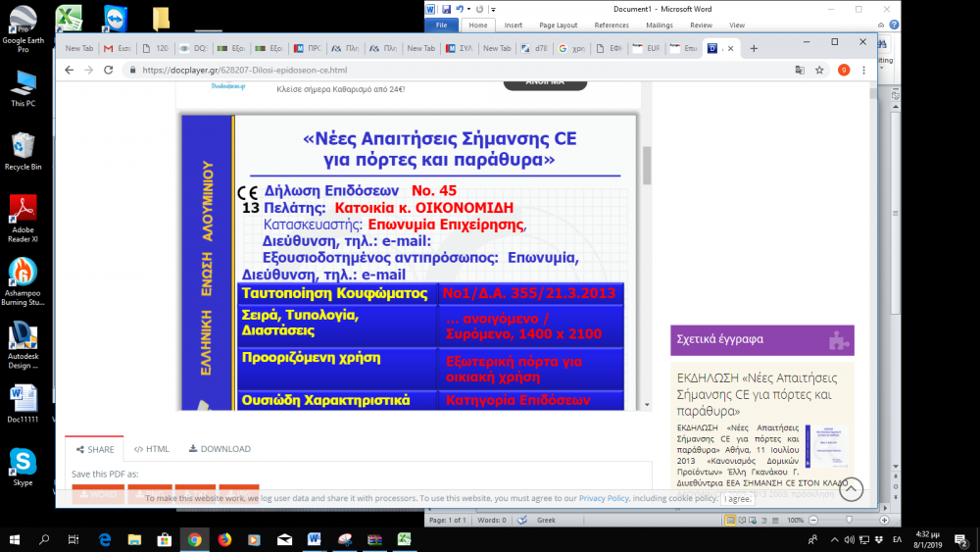Open Microsoft Store from taskbar
Image resolution: width=980 pixels, height=552 pixels.
coord(165,539)
